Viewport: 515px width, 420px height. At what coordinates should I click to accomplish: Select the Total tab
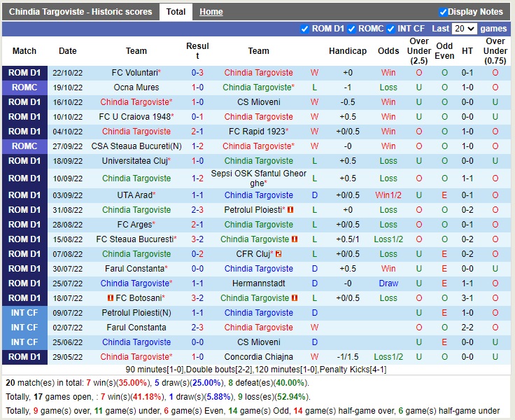click(176, 12)
